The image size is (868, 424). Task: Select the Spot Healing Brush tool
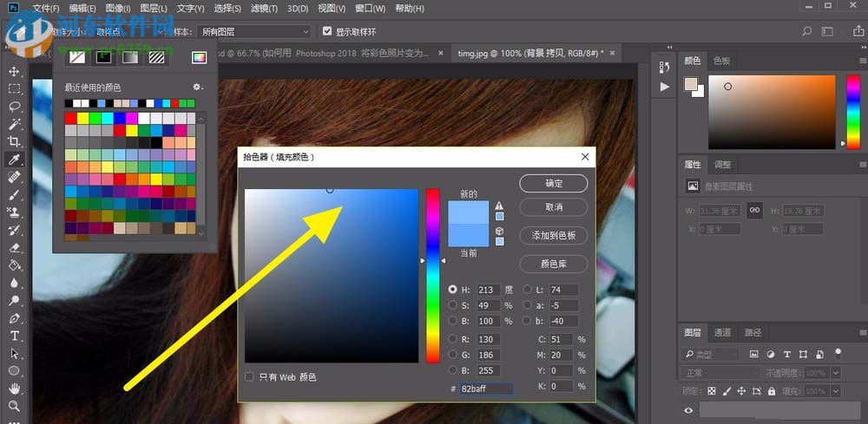coord(14,177)
